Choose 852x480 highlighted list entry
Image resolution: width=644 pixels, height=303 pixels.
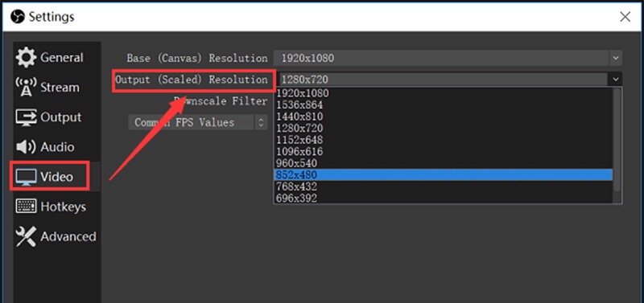[x=444, y=175]
